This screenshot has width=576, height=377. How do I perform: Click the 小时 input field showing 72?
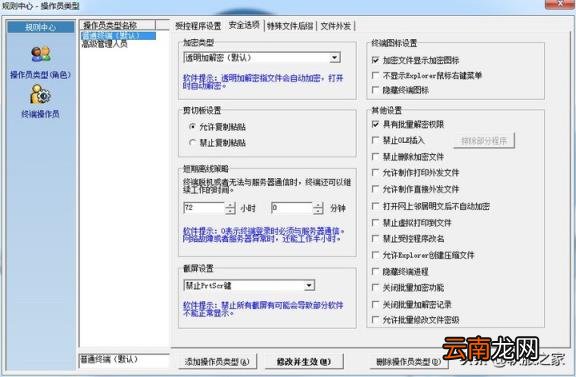point(204,208)
